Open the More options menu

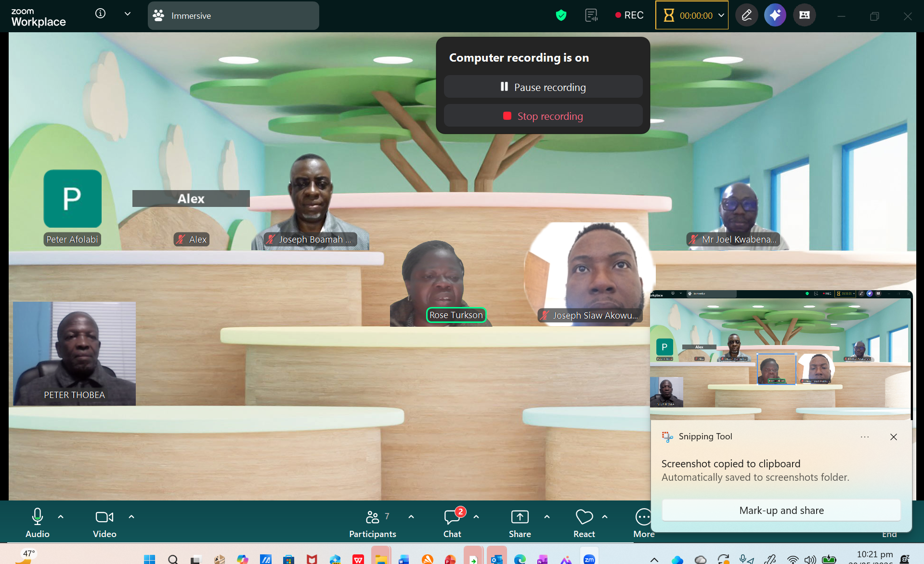click(643, 523)
